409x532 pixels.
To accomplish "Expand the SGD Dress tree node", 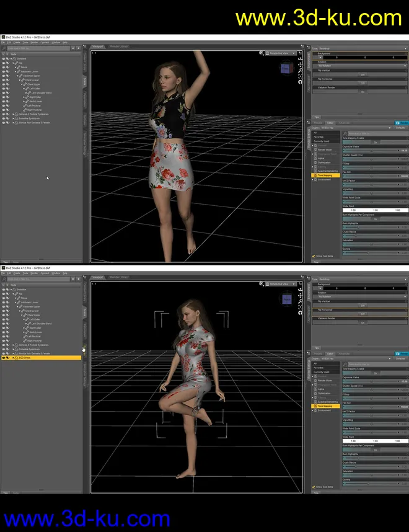I will pyautogui.click(x=12, y=358).
